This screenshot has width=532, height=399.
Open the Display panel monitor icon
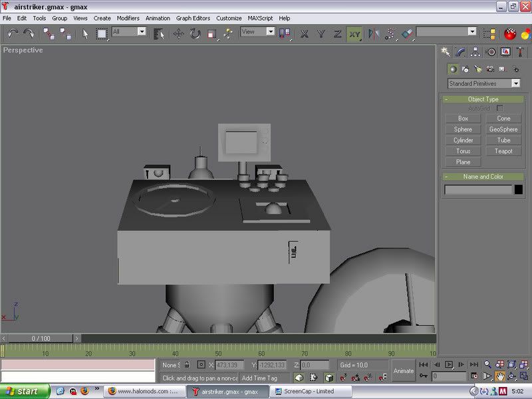click(x=505, y=52)
